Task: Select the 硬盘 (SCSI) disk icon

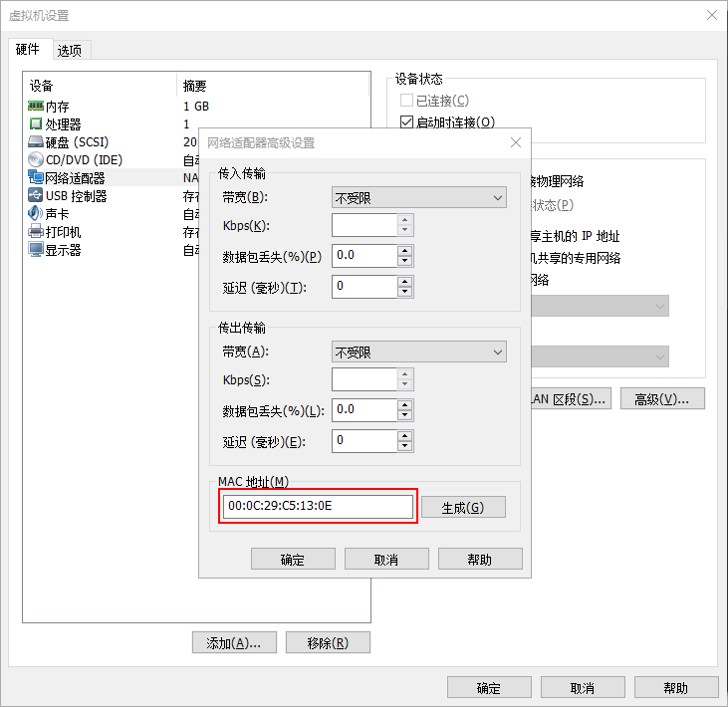Action: click(x=36, y=141)
